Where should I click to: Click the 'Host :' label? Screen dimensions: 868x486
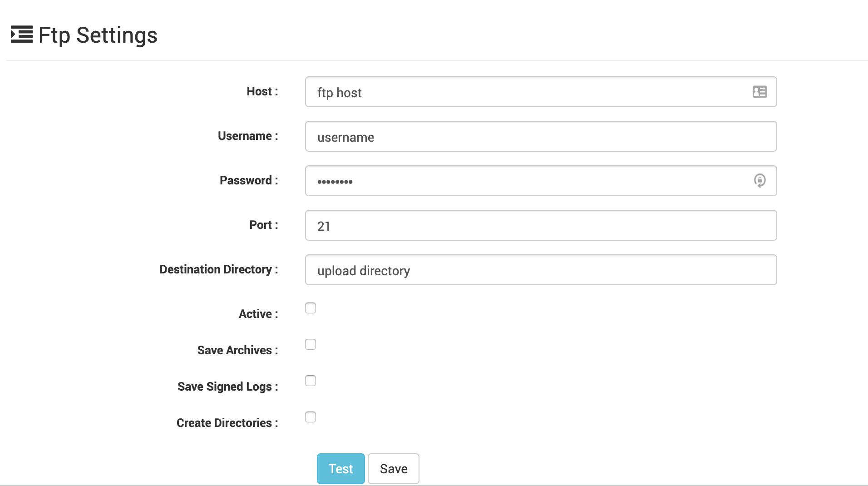tap(262, 91)
